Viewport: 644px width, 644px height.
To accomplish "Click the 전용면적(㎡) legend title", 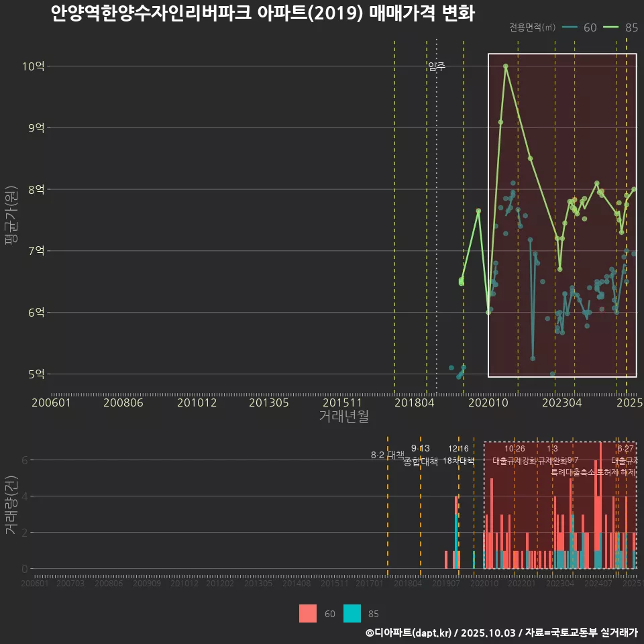I will coord(532,28).
